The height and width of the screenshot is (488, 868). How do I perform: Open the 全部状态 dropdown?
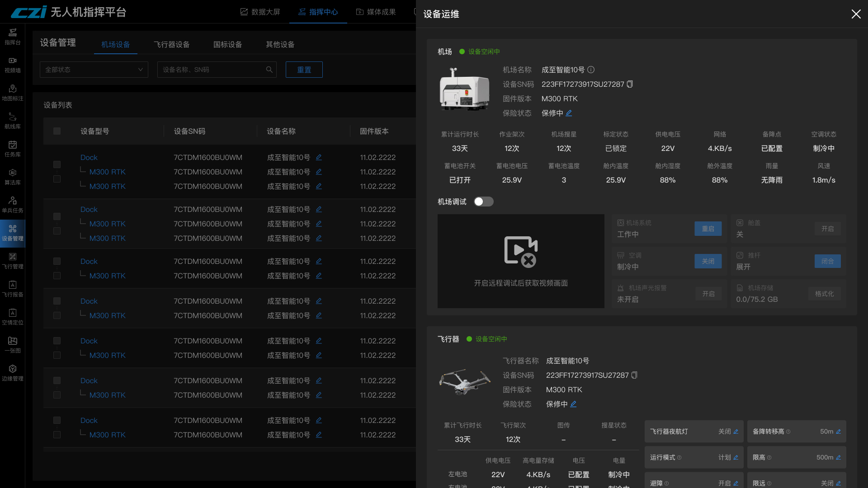[94, 70]
